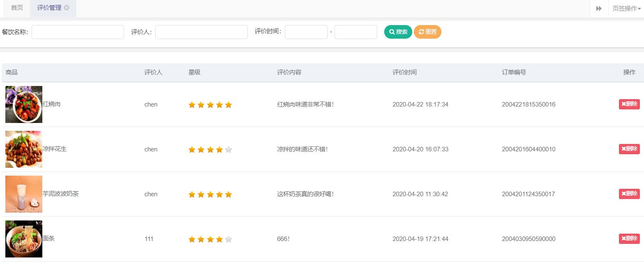Close the 评价管理 tab via its x icon
Image resolution: width=644 pixels, height=262 pixels.
[67, 8]
